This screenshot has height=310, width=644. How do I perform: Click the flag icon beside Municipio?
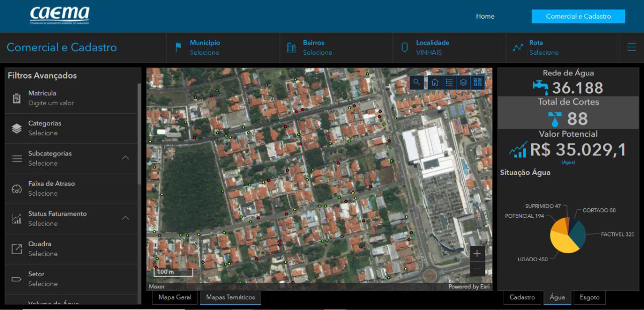point(178,47)
